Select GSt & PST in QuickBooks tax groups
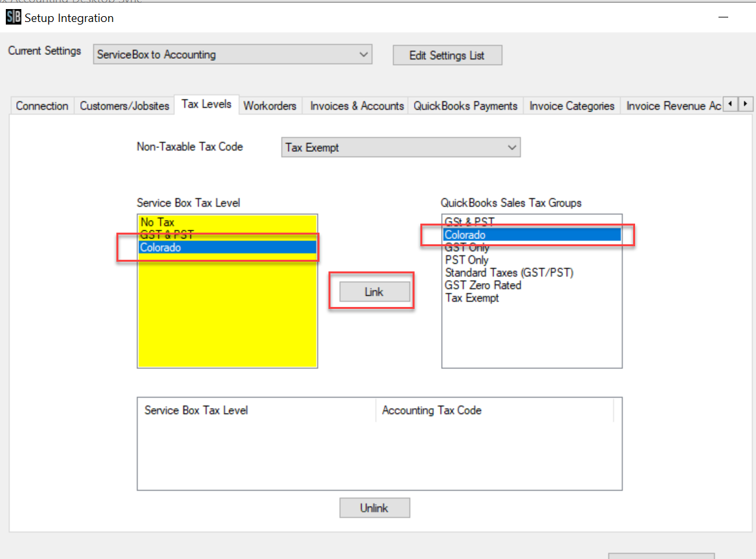Image resolution: width=756 pixels, height=559 pixels. coord(532,222)
